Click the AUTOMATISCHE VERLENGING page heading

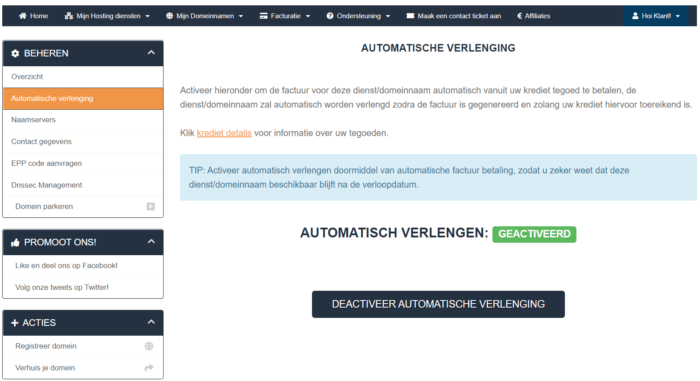(x=438, y=48)
